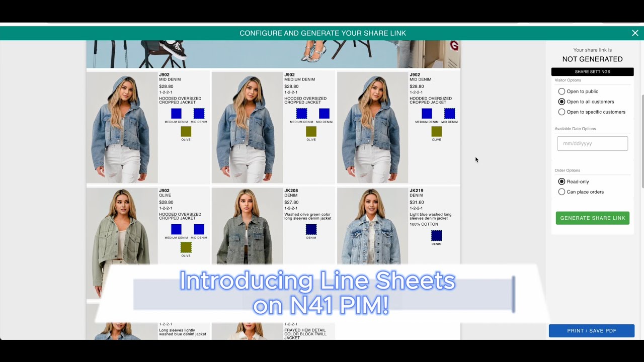Pick Mid Denim swatch on J902 Olive card

[x=199, y=230]
